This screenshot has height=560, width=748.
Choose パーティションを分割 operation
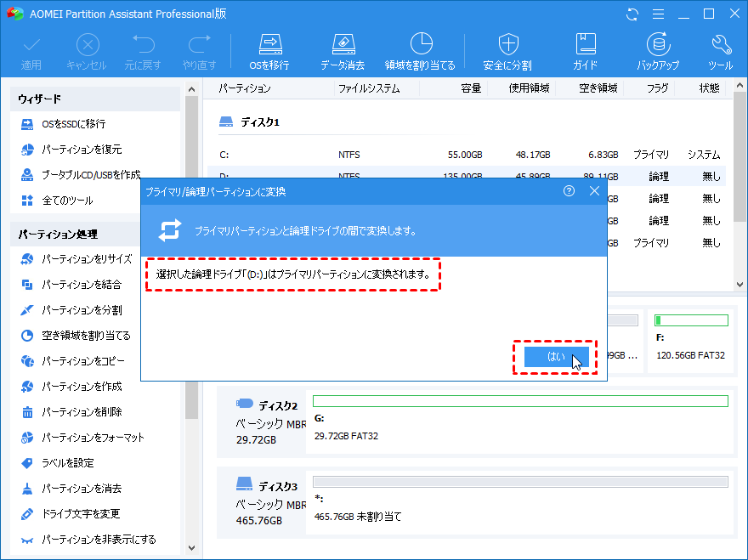(x=81, y=310)
